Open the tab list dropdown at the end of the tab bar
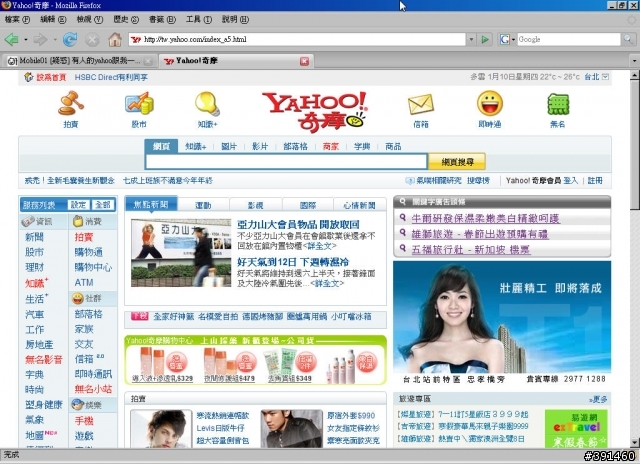The width and height of the screenshot is (640, 464). (634, 61)
